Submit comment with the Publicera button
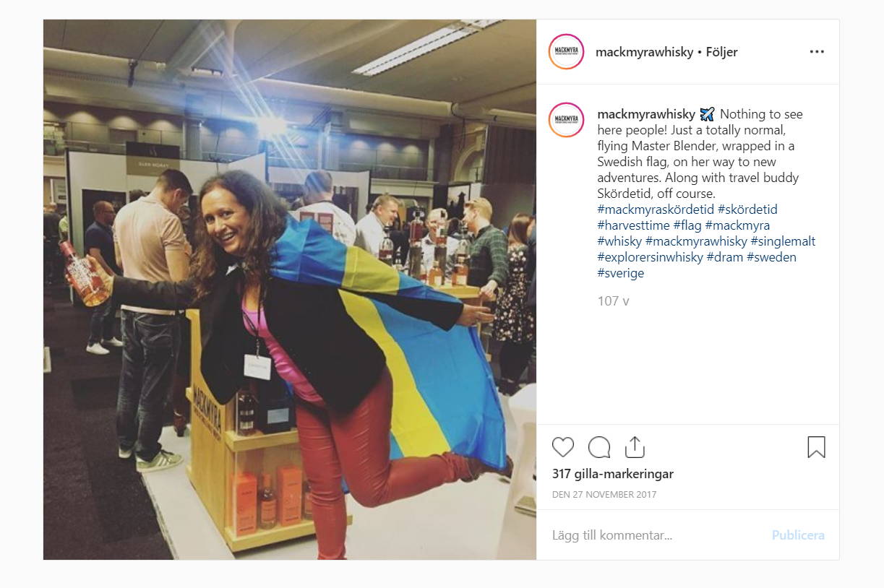The width and height of the screenshot is (884, 588). tap(798, 535)
